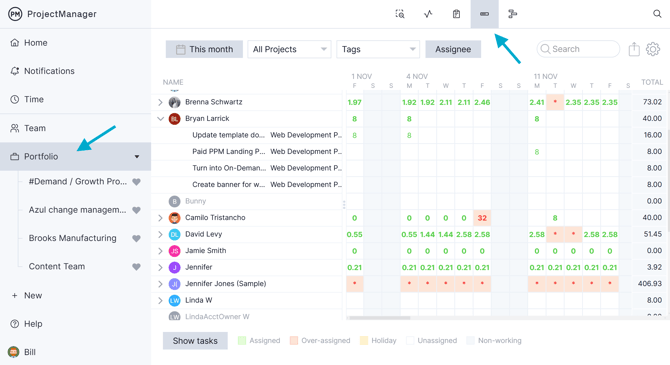Click the Holiday yellow legend swatch
Screen dimensions: 670x365
364,341
